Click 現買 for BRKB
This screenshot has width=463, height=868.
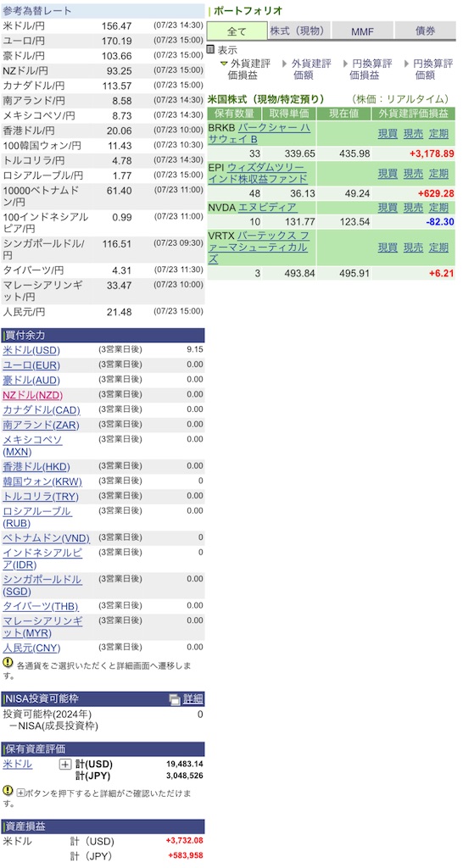coord(388,133)
